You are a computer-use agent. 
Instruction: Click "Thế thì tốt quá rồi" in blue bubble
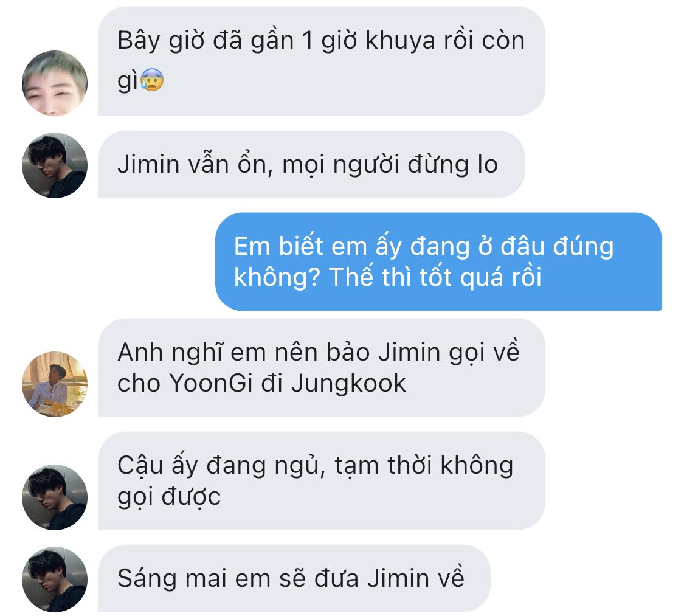[435, 277]
